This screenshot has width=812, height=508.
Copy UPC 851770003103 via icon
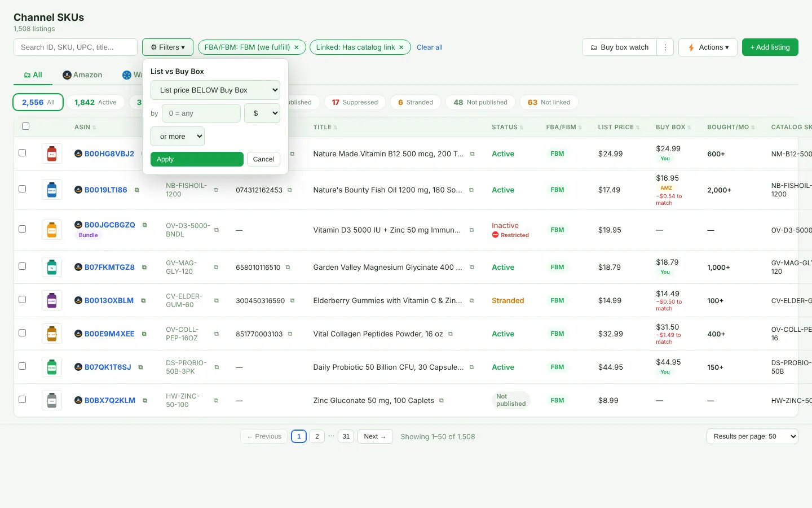pyautogui.click(x=290, y=334)
